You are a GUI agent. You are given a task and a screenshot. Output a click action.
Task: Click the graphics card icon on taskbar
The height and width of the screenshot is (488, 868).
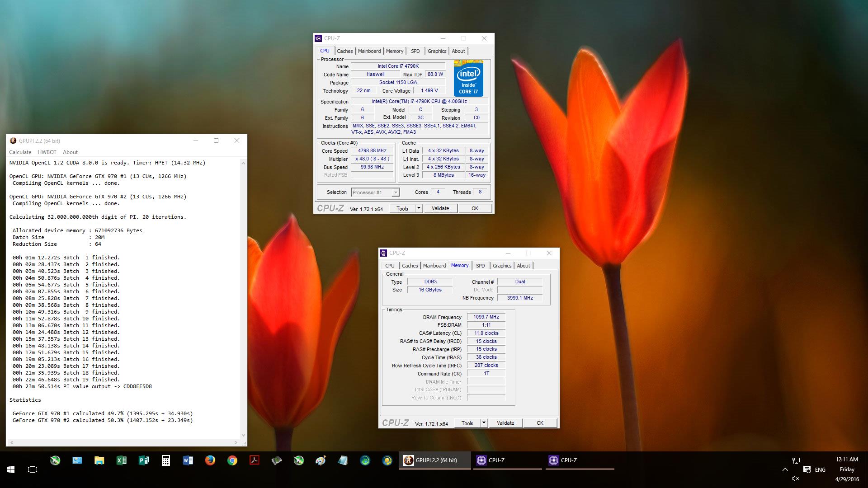coord(277,460)
